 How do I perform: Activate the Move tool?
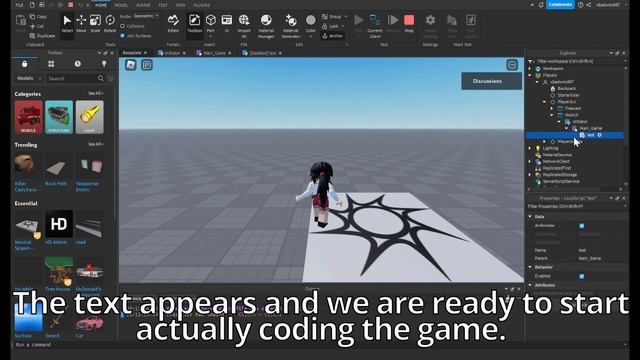(81, 24)
